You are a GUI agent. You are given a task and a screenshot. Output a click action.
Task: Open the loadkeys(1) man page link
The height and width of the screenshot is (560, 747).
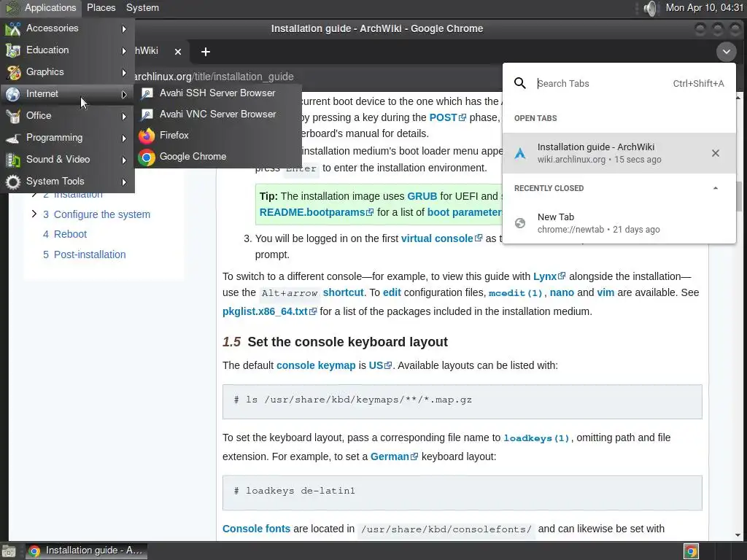pos(536,438)
